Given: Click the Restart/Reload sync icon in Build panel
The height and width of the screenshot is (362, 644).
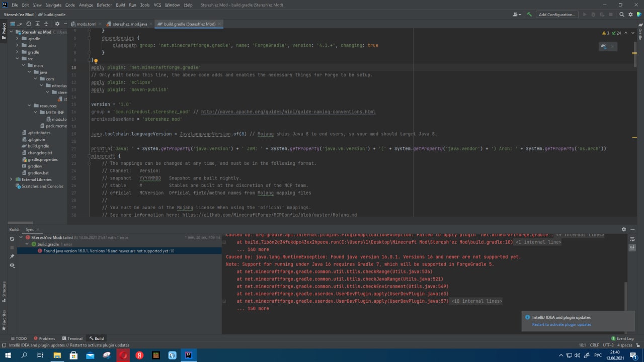Looking at the screenshot, I should tap(12, 239).
